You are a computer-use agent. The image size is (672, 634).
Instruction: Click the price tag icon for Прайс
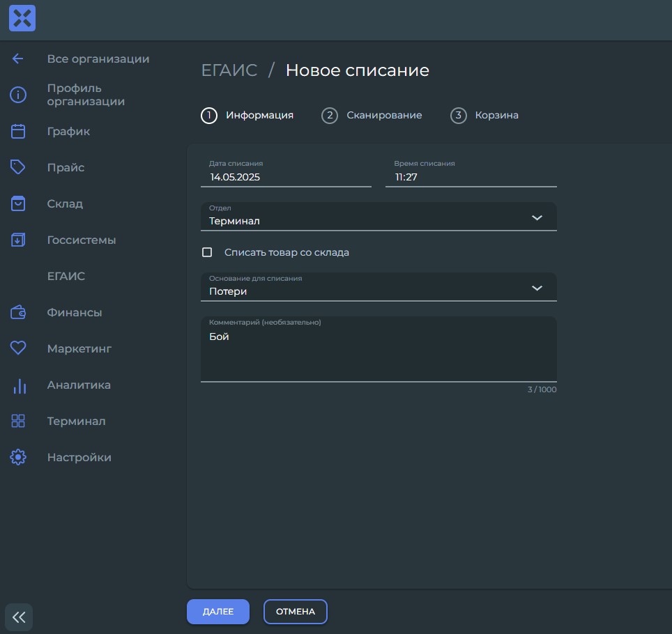tap(18, 167)
